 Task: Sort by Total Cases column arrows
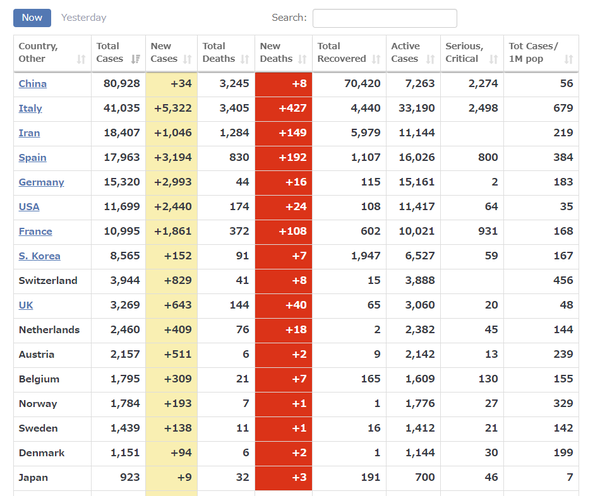pos(135,59)
